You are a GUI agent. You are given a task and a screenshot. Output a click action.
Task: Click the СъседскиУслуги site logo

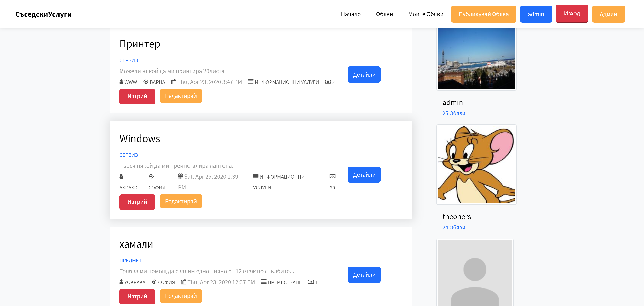[x=44, y=14]
